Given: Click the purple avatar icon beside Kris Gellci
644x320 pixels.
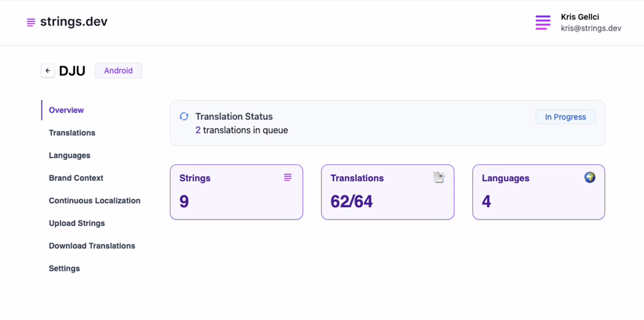Looking at the screenshot, I should (543, 22).
